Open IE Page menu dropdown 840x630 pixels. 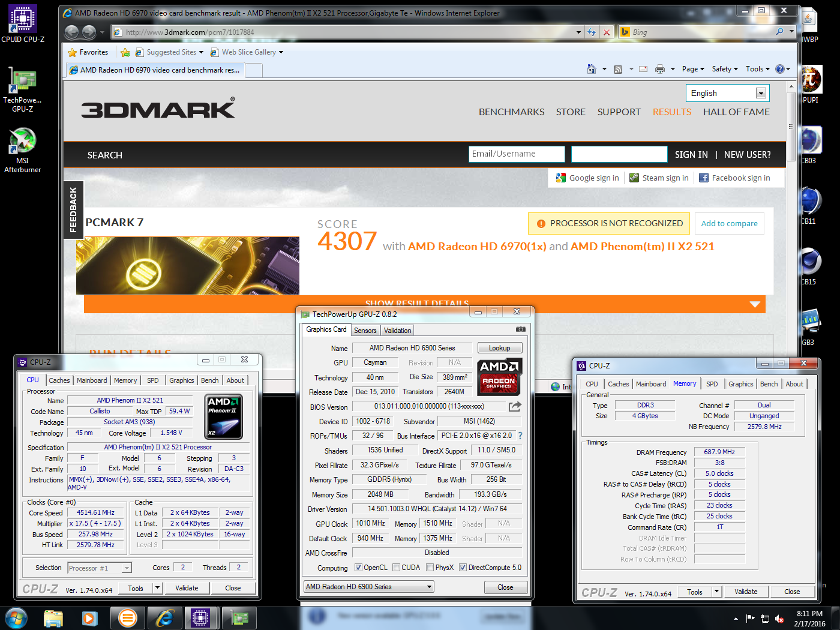click(693, 69)
